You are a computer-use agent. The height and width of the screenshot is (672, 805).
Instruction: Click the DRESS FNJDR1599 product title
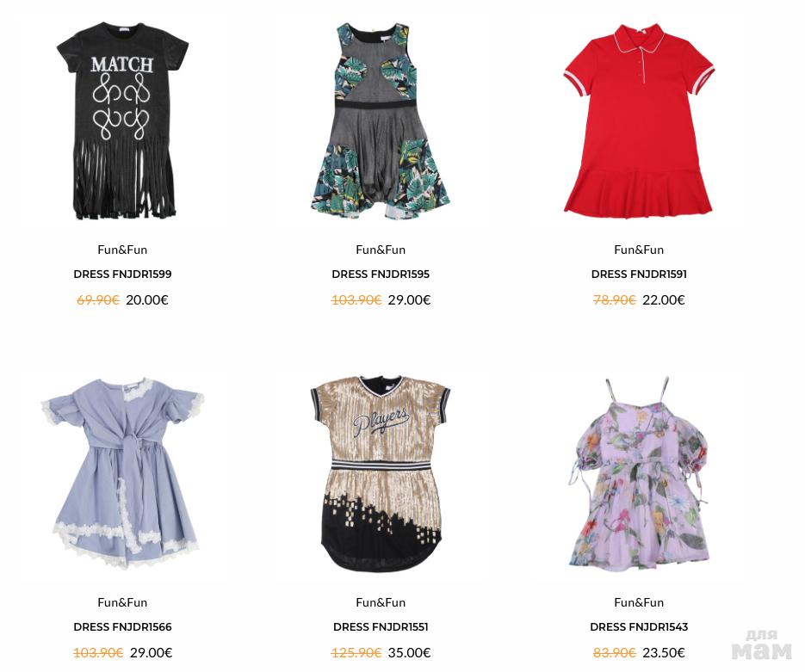(122, 274)
